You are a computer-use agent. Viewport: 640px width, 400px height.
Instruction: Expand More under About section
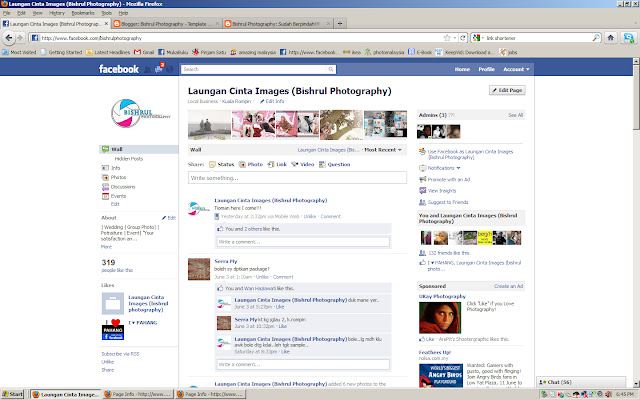[106, 247]
